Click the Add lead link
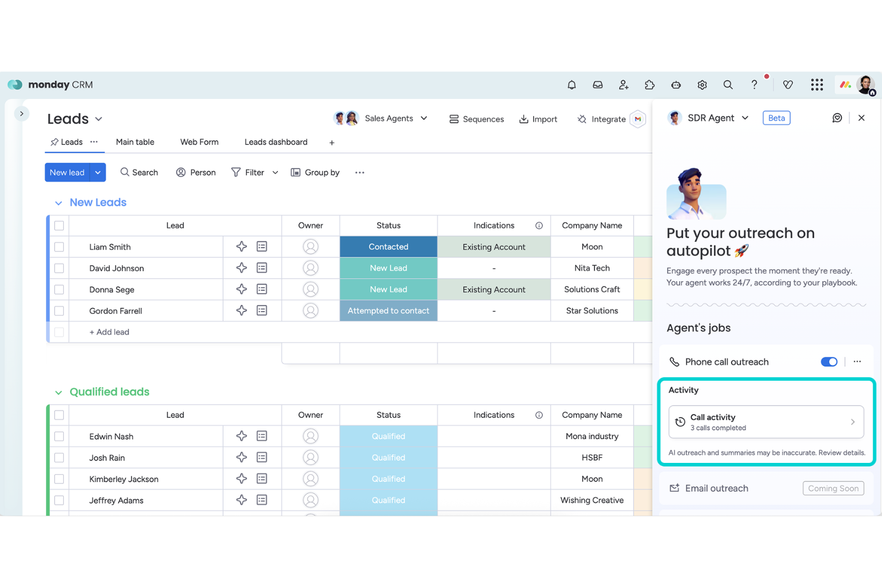Viewport: 882px width, 588px height. (x=108, y=332)
